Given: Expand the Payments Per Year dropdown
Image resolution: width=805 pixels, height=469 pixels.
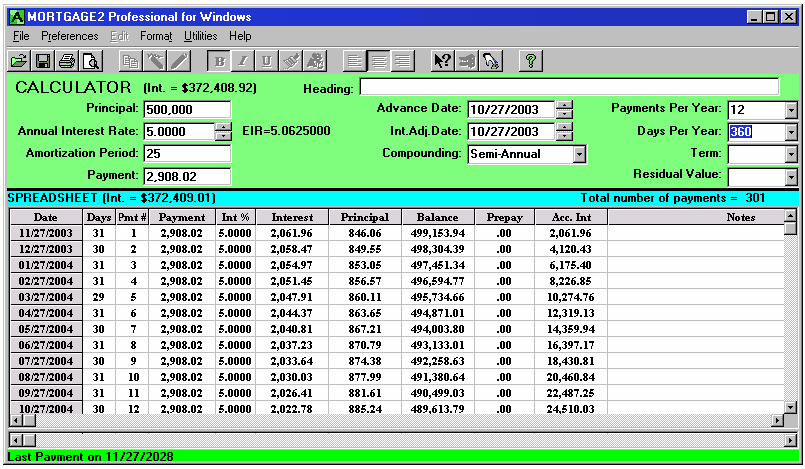Looking at the screenshot, I should pos(791,110).
